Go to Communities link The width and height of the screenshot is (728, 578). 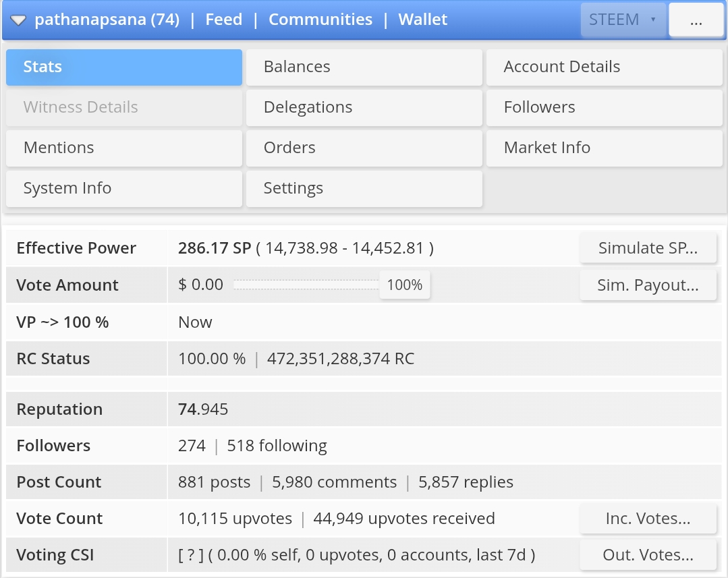320,20
